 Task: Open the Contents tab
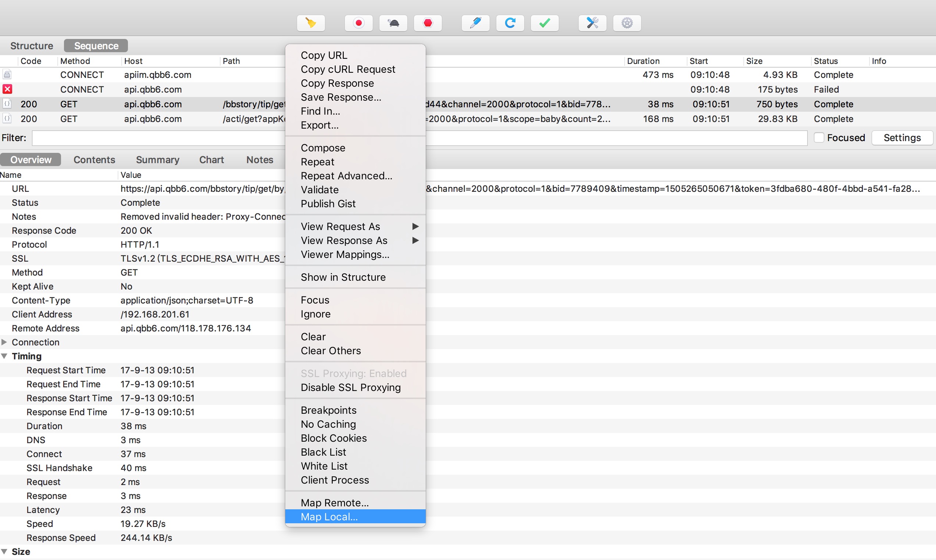pos(94,159)
